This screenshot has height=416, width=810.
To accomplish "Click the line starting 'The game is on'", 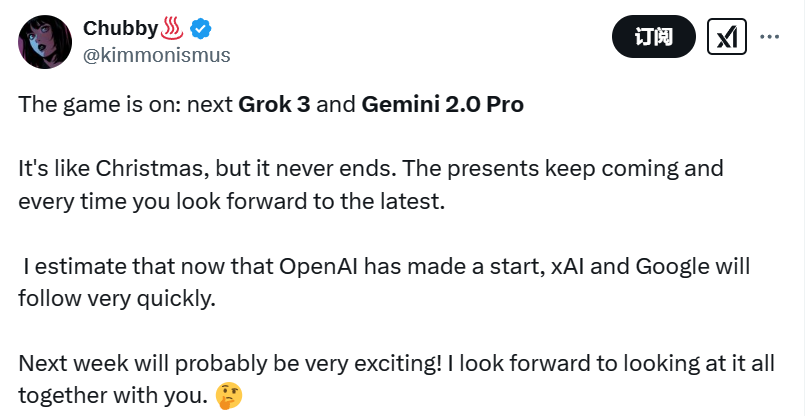I will click(x=271, y=105).
